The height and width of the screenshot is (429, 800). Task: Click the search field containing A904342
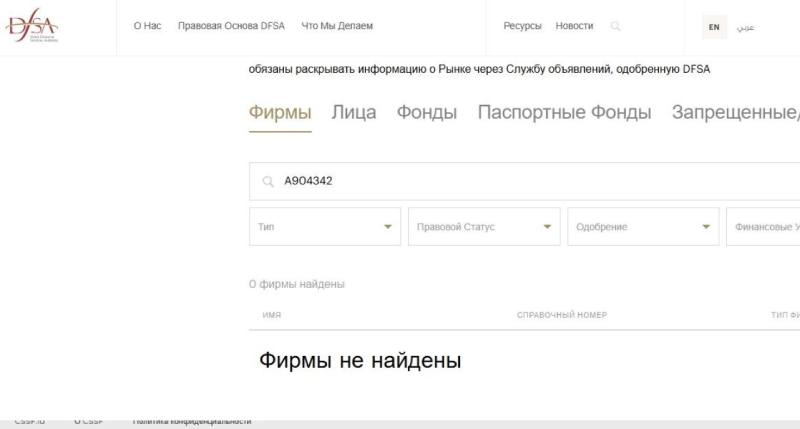click(x=524, y=181)
